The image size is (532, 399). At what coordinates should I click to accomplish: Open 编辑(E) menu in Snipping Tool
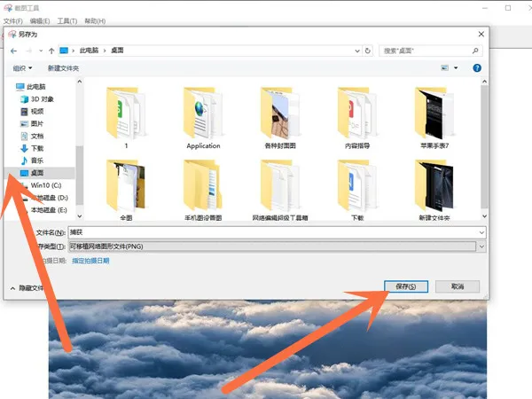pos(40,21)
